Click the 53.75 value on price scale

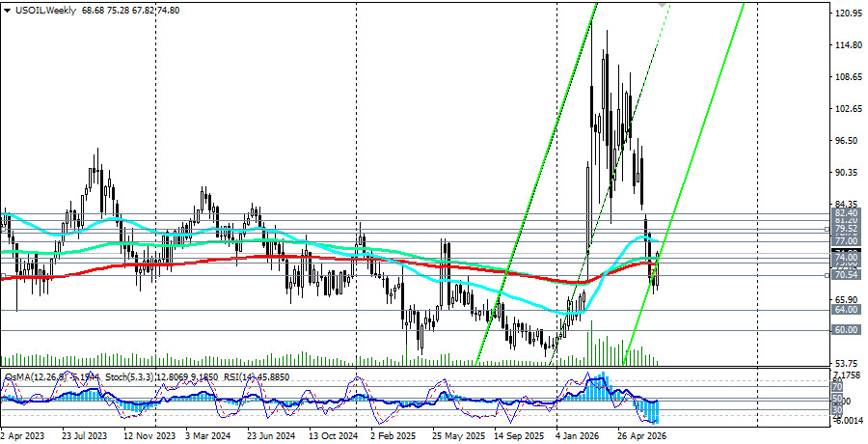849,364
